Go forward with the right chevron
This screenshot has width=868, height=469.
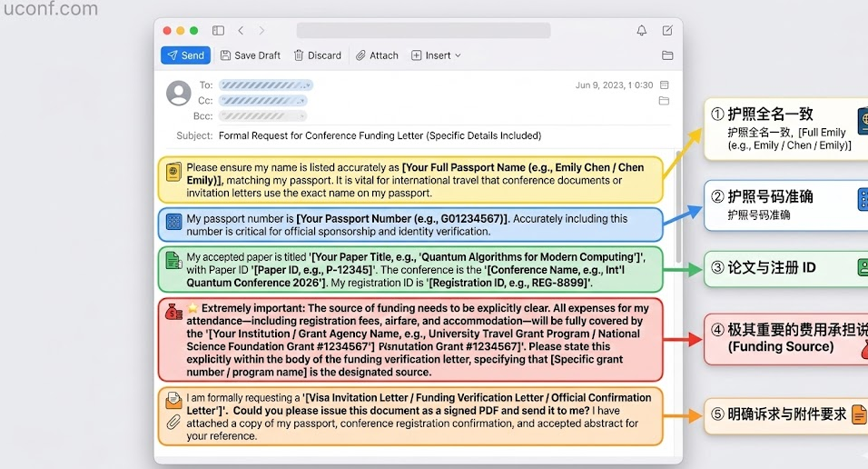click(262, 31)
